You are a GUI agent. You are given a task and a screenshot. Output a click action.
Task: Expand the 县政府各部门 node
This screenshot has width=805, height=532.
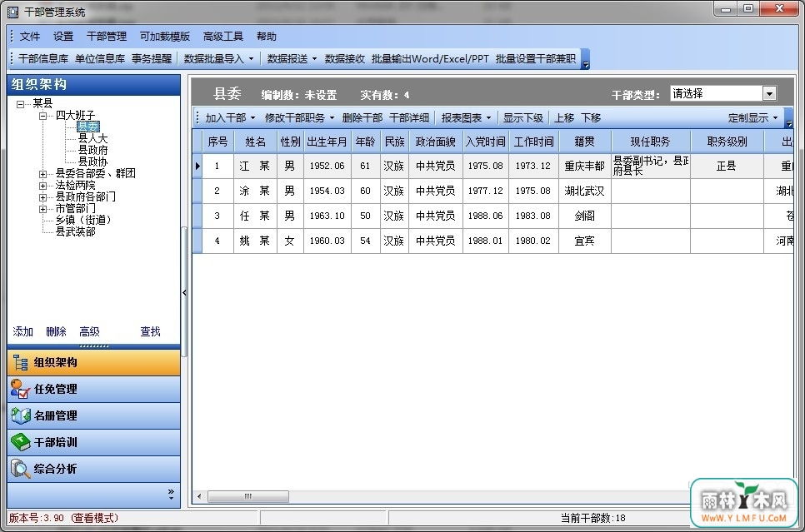pyautogui.click(x=43, y=197)
